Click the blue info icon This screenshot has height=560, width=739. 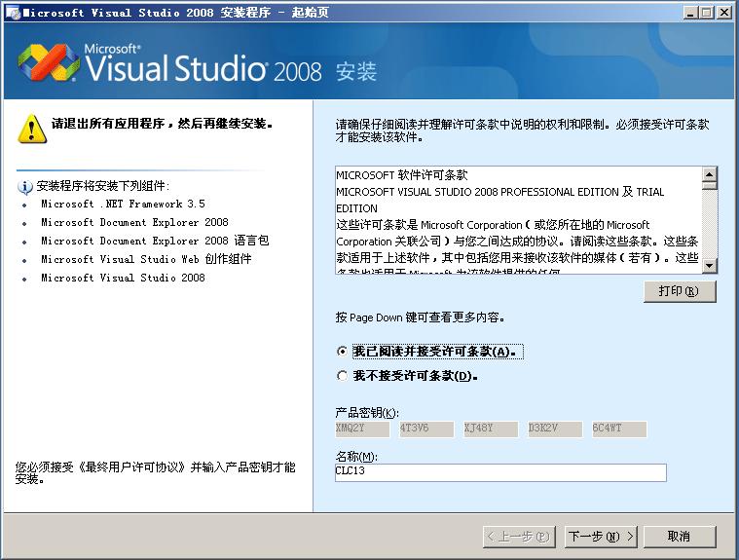coord(25,187)
